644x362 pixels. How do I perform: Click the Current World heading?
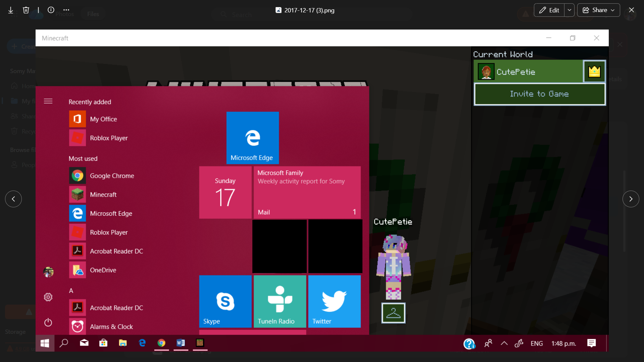[x=503, y=54]
